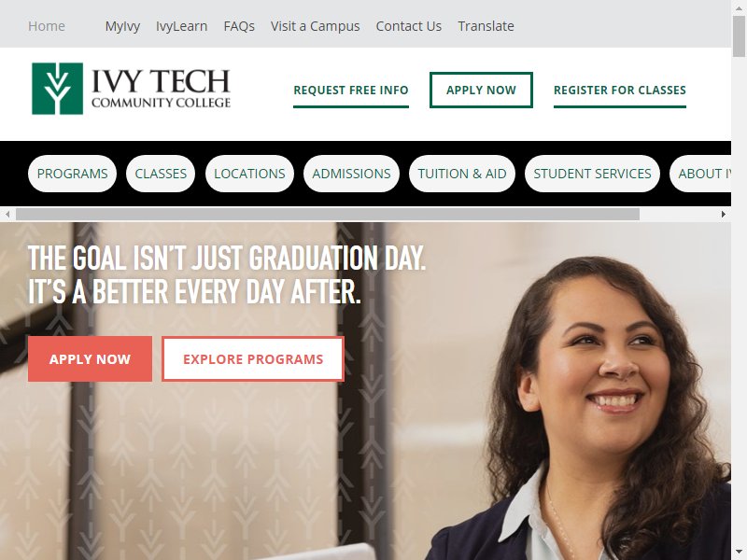Open the Programs menu
Screen dimensions: 747x560
point(73,174)
